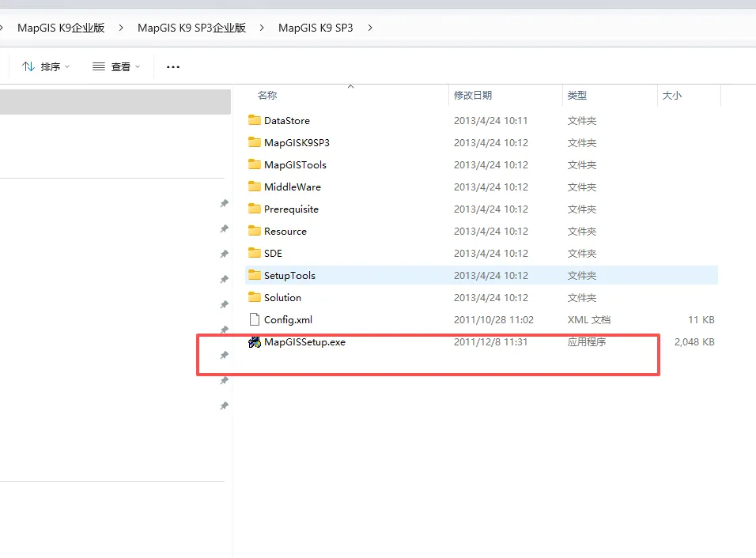Open the 查看 view menu
756x558 pixels.
click(116, 66)
